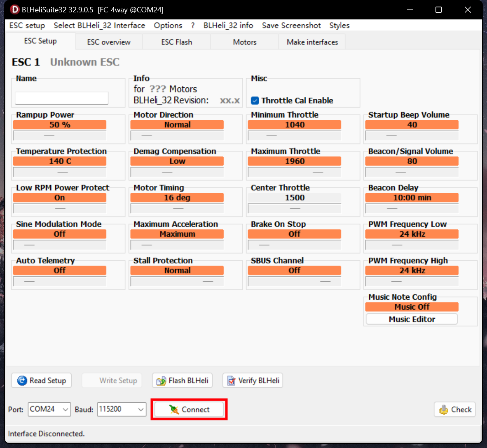Adjust the Startup Beep Volume slider
The width and height of the screenshot is (487, 448).
(412, 135)
